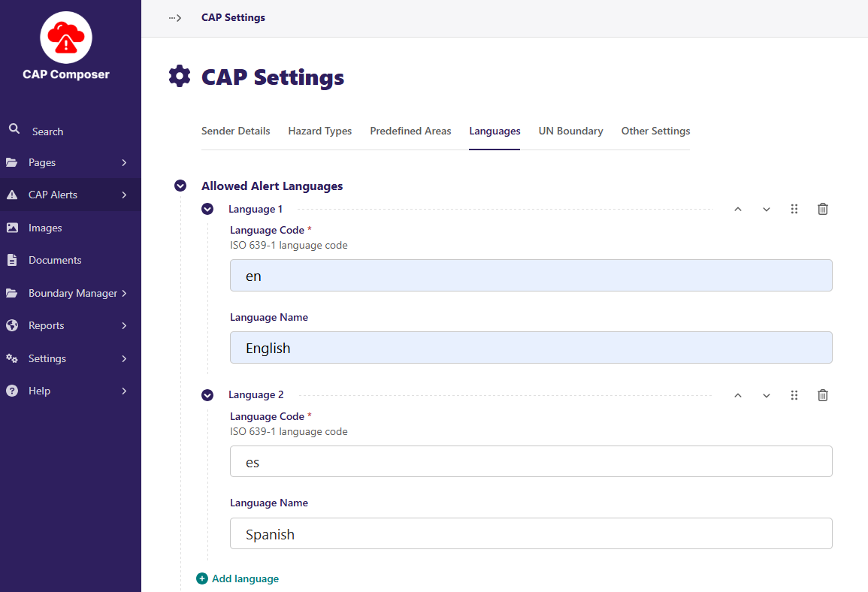Move Language 2 down with the arrow

[x=766, y=395]
